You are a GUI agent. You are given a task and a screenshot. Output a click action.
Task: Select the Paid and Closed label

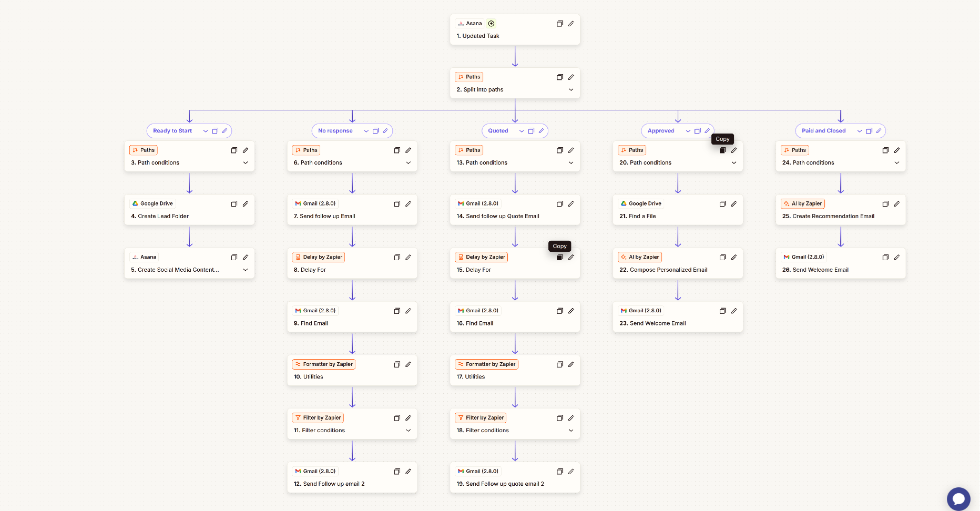824,131
